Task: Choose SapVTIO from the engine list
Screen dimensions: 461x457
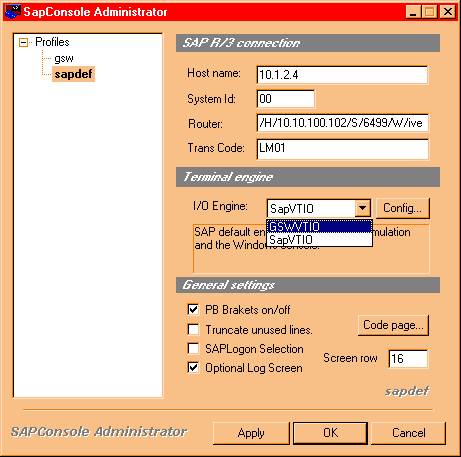Action: 319,239
